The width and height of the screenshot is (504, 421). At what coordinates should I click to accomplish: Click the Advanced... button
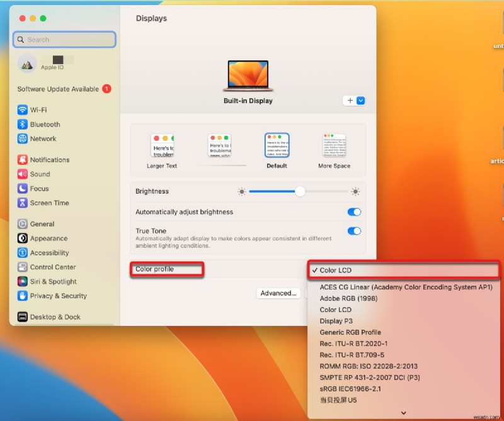pos(278,293)
